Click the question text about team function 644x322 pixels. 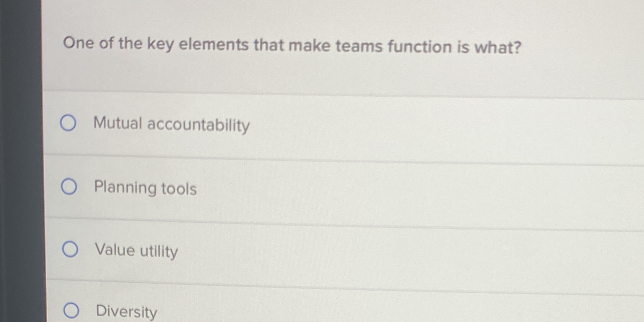click(292, 45)
